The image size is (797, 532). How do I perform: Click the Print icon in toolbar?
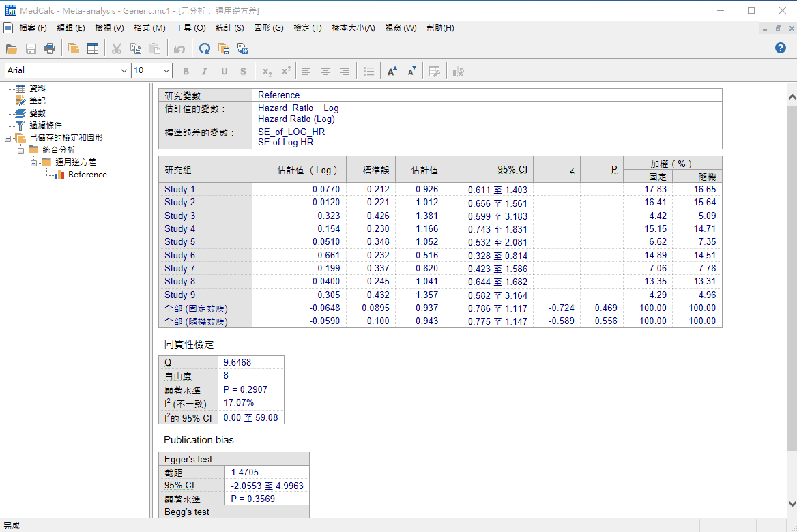pyautogui.click(x=50, y=49)
